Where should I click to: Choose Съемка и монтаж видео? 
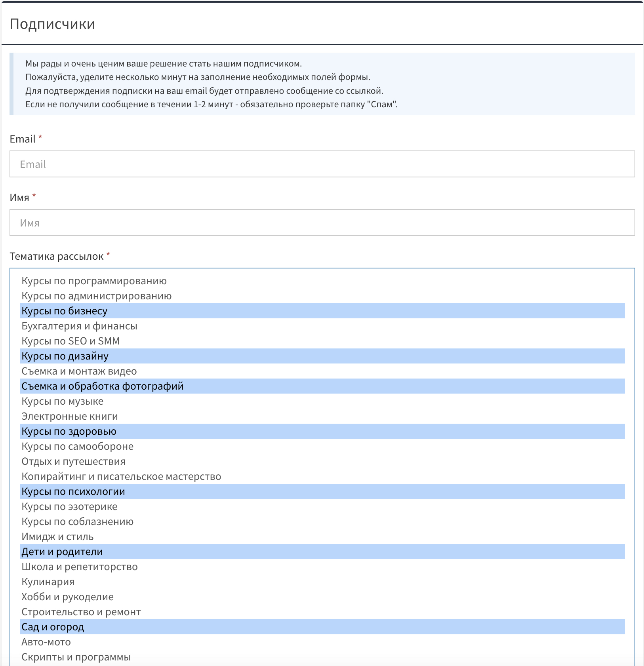pos(79,371)
